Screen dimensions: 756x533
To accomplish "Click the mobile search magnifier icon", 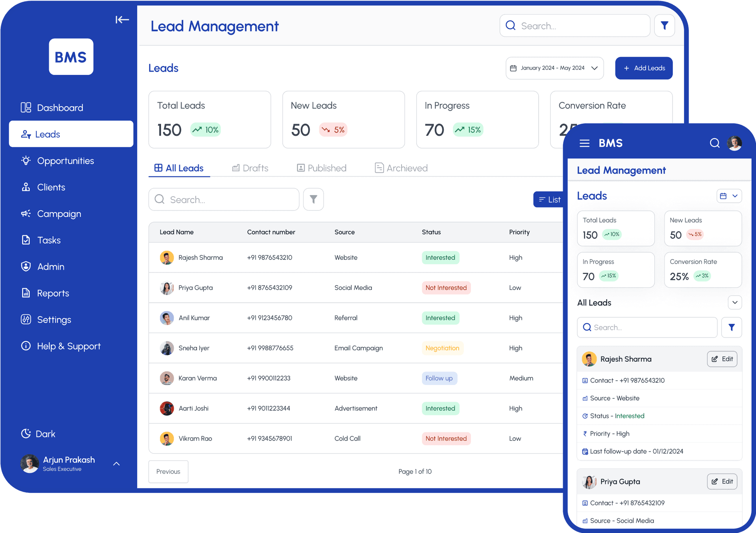I will [x=714, y=143].
